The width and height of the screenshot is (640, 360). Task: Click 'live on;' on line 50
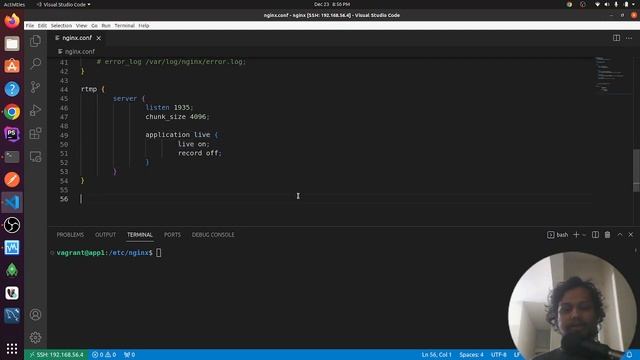tap(193, 144)
